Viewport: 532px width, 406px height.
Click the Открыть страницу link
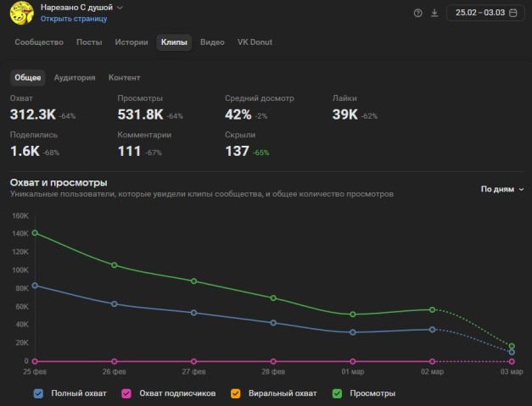point(74,19)
